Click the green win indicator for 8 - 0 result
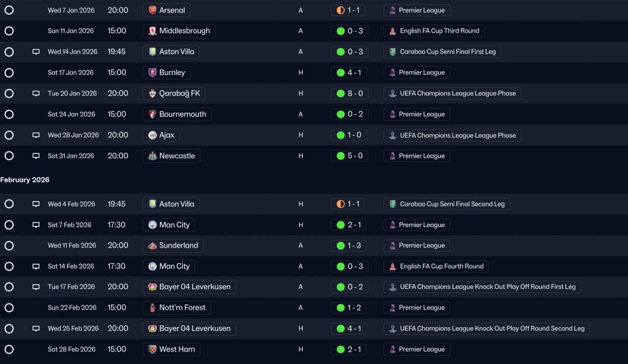 [x=340, y=94]
